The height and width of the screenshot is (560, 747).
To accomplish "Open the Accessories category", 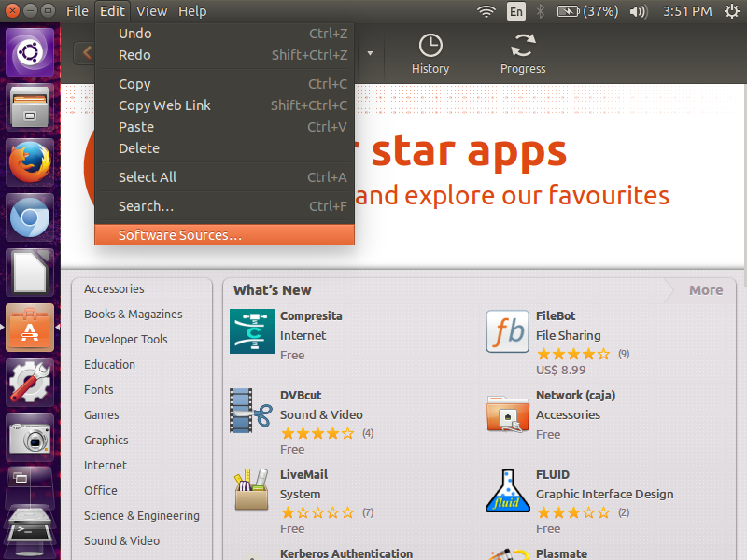I will point(114,289).
